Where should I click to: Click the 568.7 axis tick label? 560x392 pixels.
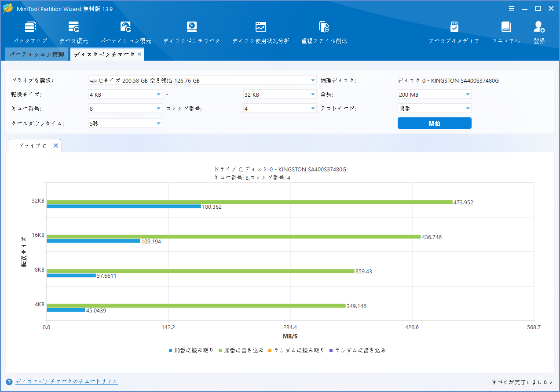(x=533, y=327)
